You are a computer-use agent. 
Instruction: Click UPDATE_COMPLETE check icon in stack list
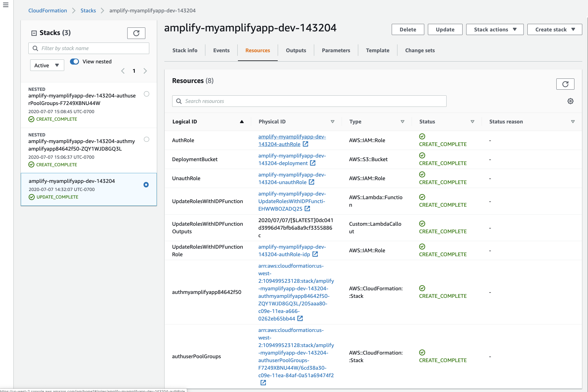coord(32,197)
